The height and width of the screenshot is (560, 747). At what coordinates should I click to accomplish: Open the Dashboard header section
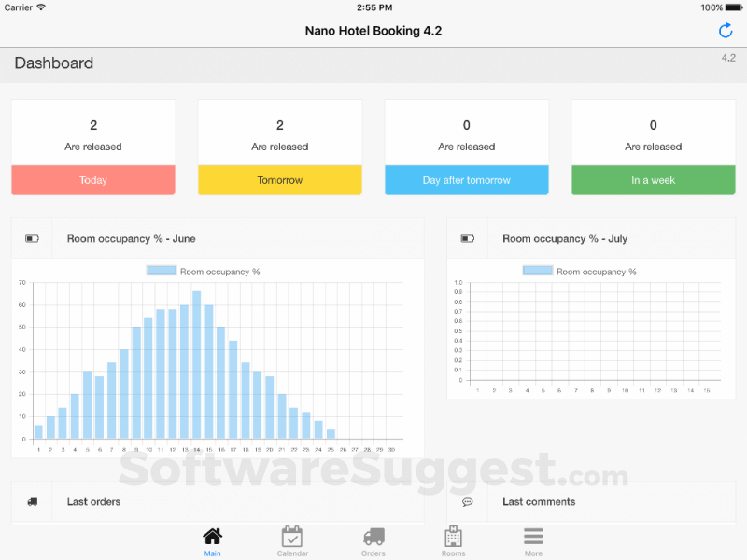pos(53,63)
